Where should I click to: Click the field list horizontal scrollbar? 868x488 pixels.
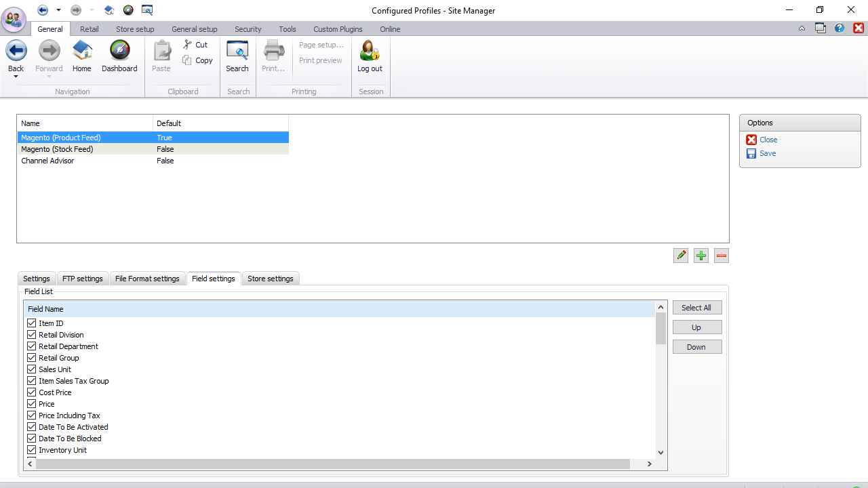pyautogui.click(x=332, y=464)
